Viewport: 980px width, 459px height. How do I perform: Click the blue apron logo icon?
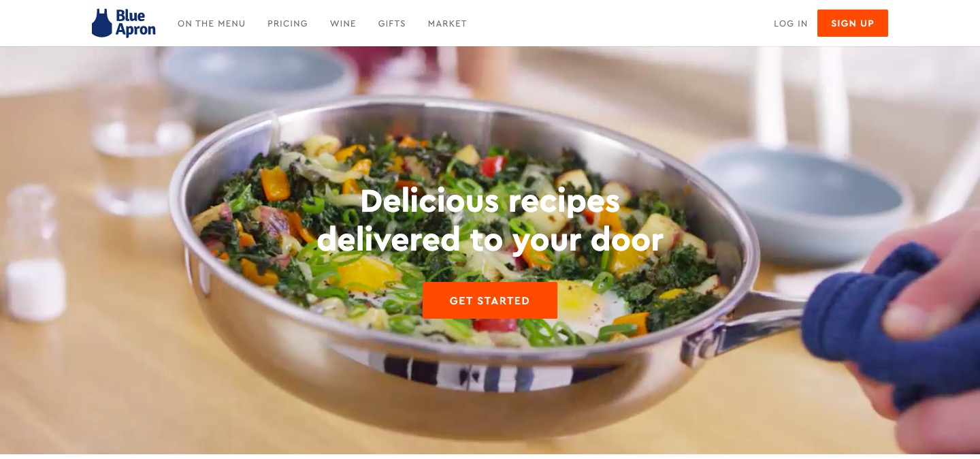click(101, 23)
